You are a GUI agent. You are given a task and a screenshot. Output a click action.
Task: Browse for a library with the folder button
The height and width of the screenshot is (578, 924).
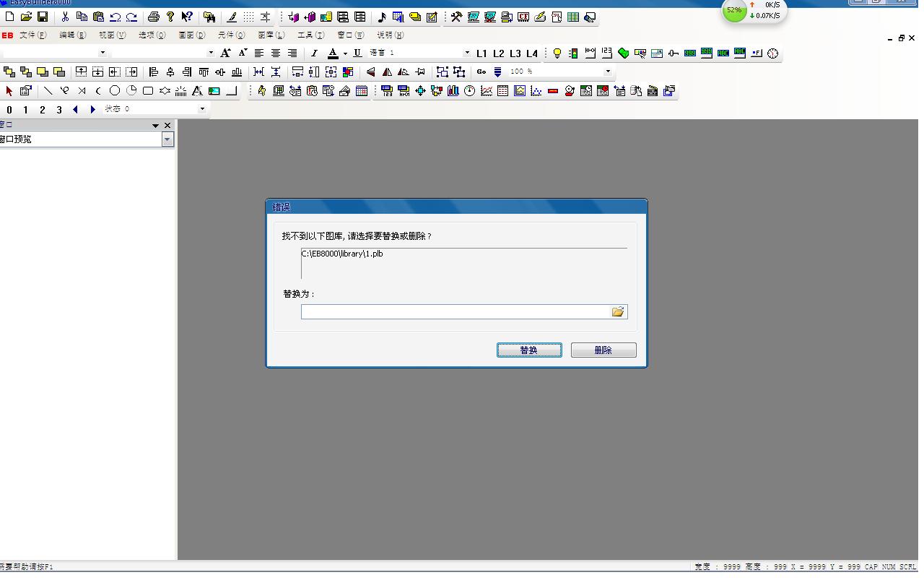click(618, 311)
